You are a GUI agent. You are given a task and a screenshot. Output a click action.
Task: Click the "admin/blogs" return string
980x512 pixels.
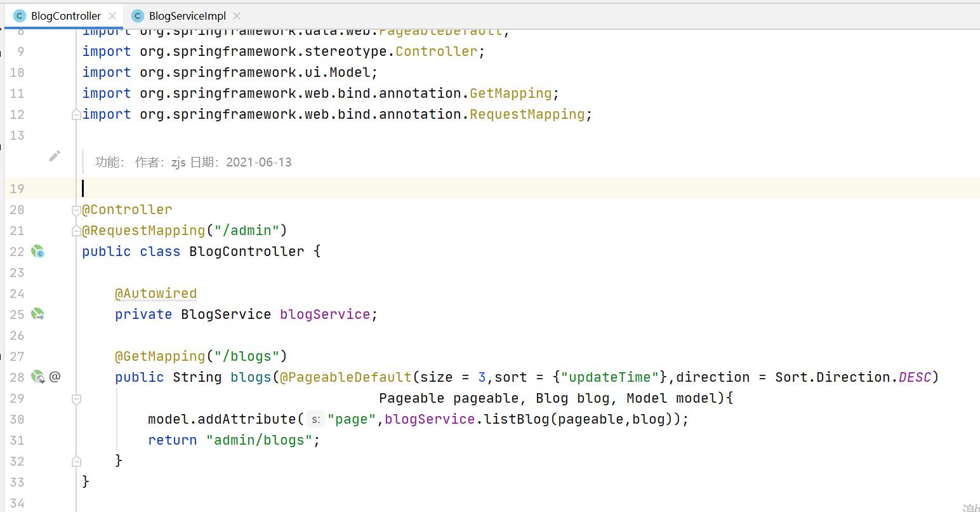pos(260,440)
